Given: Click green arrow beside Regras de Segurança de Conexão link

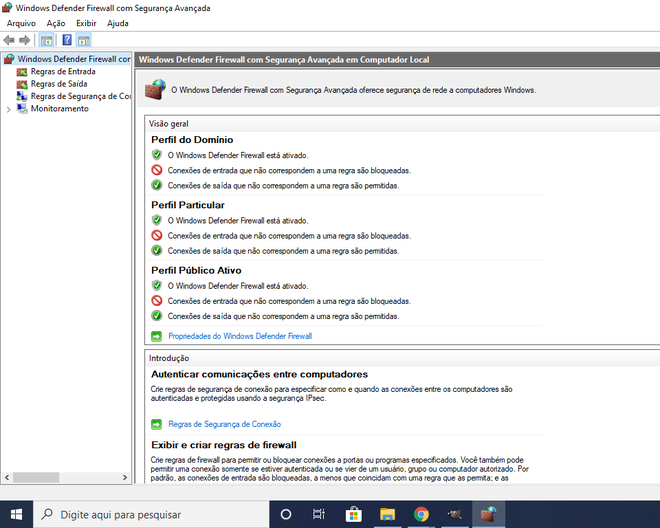Looking at the screenshot, I should click(156, 424).
